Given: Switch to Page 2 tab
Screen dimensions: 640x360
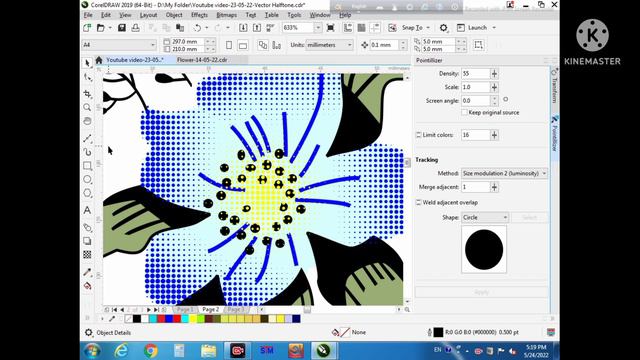Looking at the screenshot, I should click(211, 309).
